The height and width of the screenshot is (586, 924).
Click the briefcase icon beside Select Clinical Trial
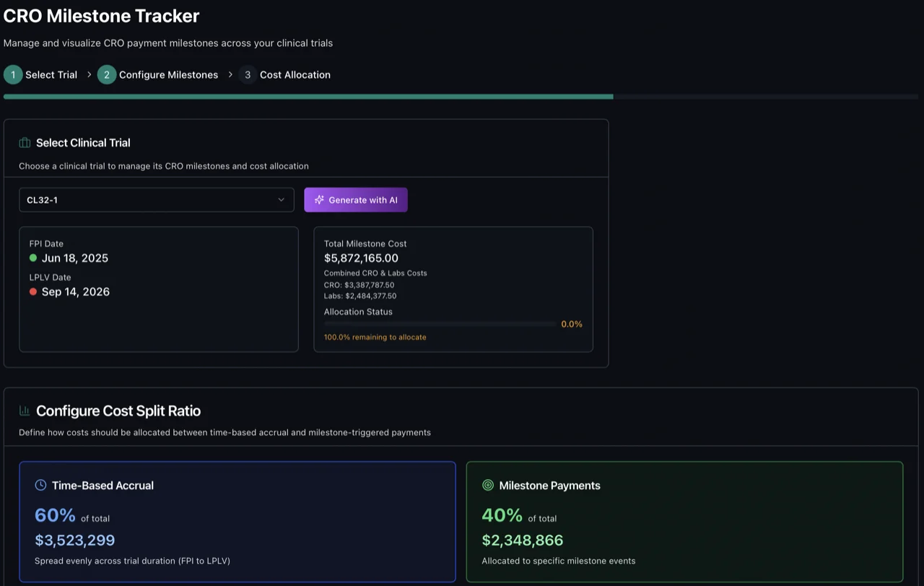pos(25,142)
